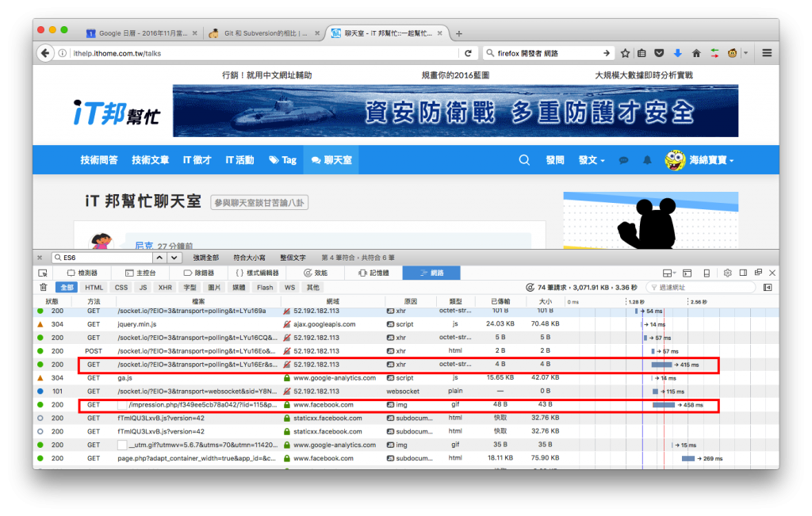Toggle responsive design mode icon

click(707, 273)
